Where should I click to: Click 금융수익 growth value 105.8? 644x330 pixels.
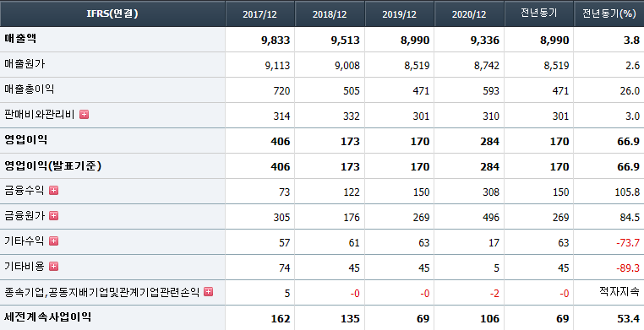628,192
